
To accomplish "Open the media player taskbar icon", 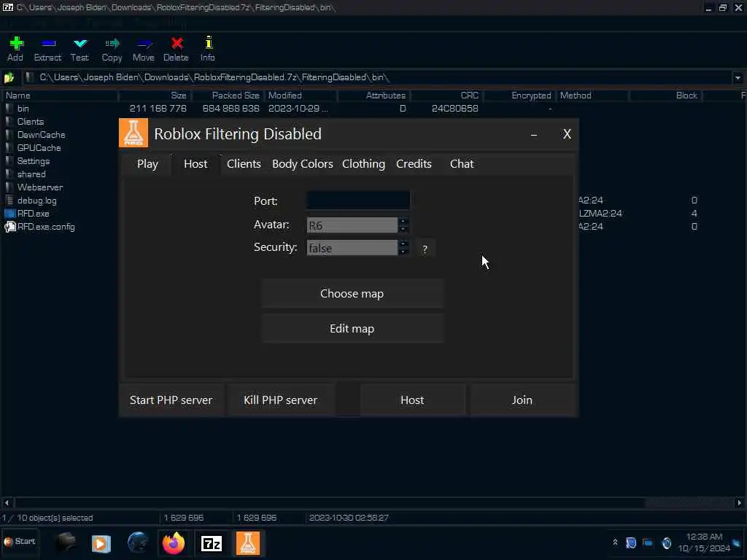I will point(101,543).
